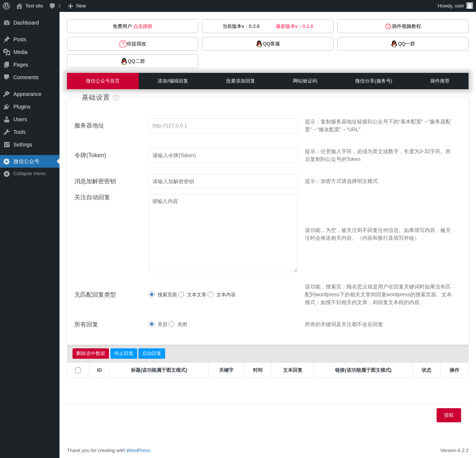Open the 添加/编辑回复 tab
The height and width of the screenshot is (458, 476).
coord(173,81)
